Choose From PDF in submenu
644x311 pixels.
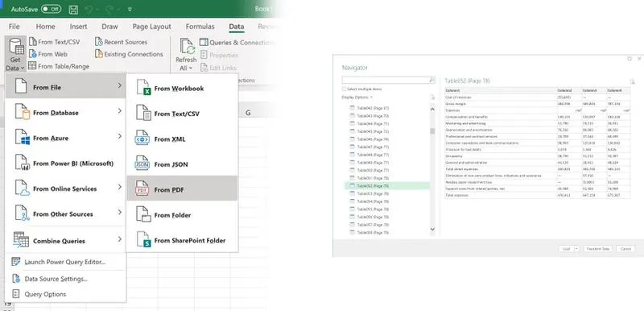coord(182,189)
